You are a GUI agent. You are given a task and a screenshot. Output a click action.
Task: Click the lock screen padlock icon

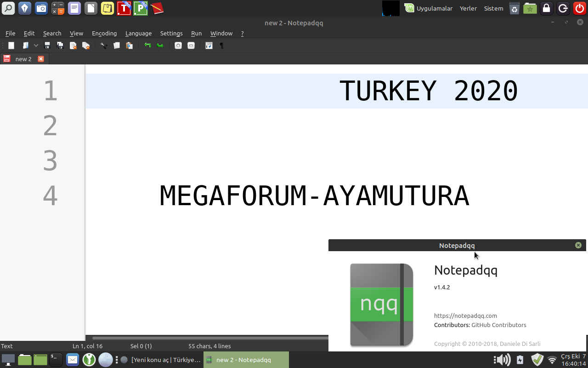coord(546,8)
